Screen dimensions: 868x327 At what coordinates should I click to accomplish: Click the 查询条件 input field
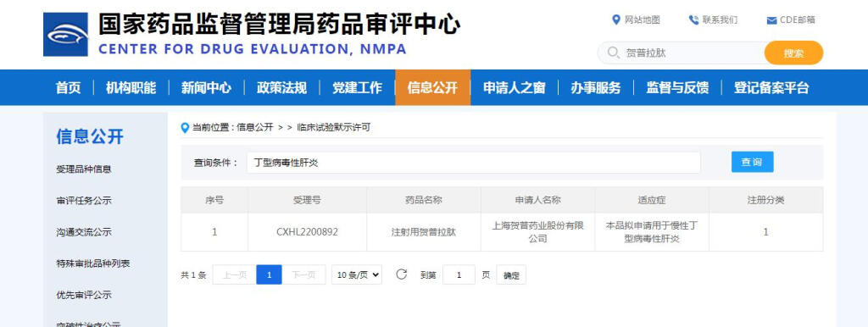[473, 163]
